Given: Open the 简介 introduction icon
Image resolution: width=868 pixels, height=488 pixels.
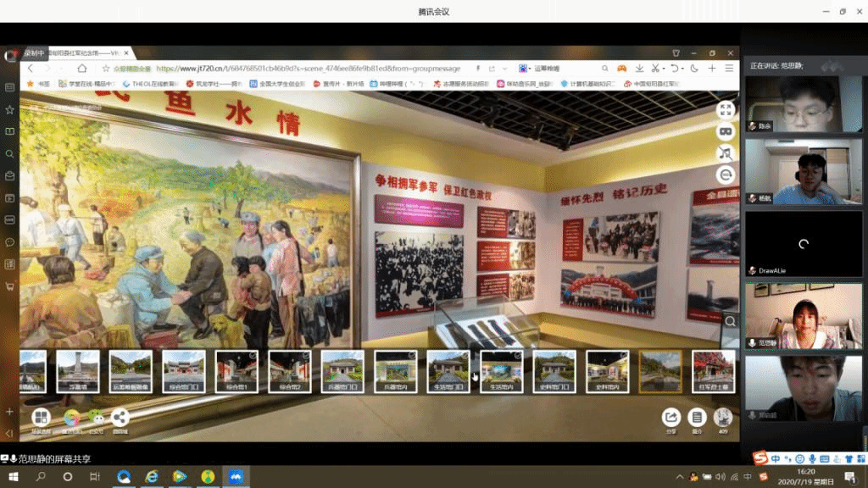Looking at the screenshot, I should (697, 417).
